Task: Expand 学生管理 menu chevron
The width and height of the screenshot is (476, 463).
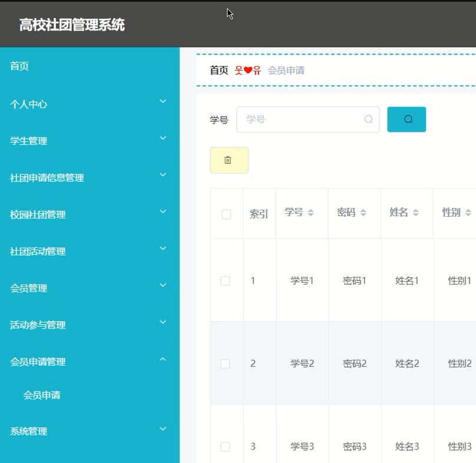Action: click(163, 138)
